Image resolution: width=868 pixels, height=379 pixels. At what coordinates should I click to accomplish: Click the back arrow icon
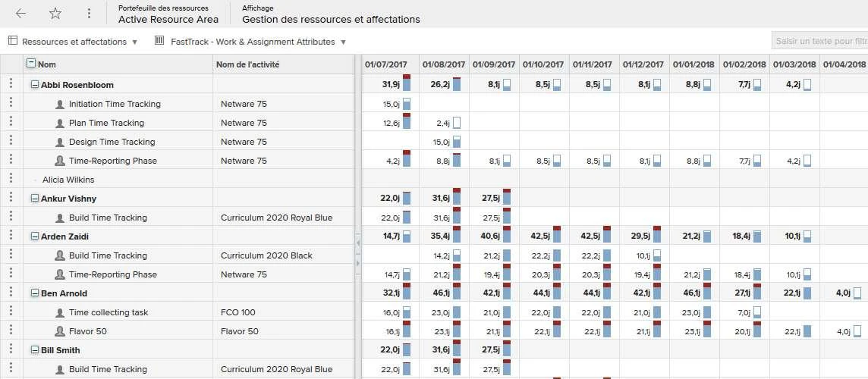pyautogui.click(x=20, y=14)
